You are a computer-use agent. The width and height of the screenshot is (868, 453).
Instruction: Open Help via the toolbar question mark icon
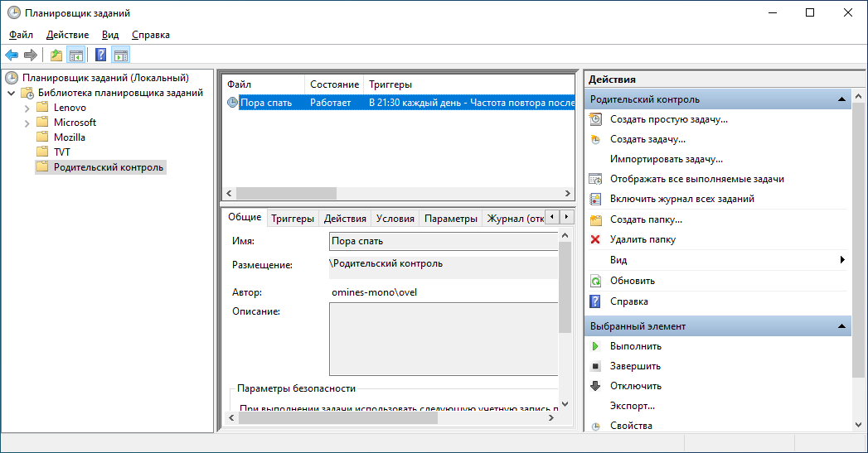click(101, 55)
